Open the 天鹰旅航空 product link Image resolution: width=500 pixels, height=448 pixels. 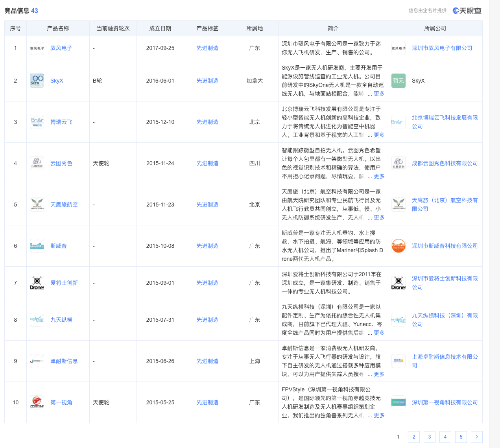coord(64,205)
